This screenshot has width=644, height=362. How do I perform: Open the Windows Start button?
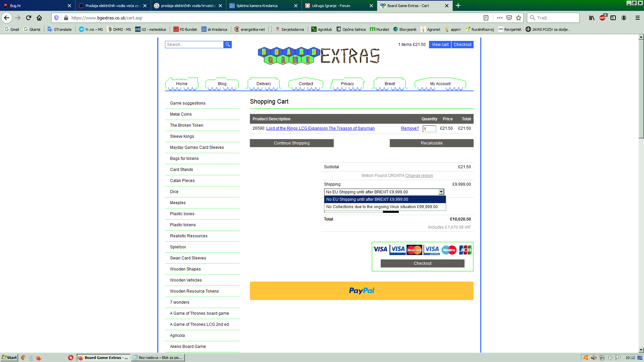(9, 358)
